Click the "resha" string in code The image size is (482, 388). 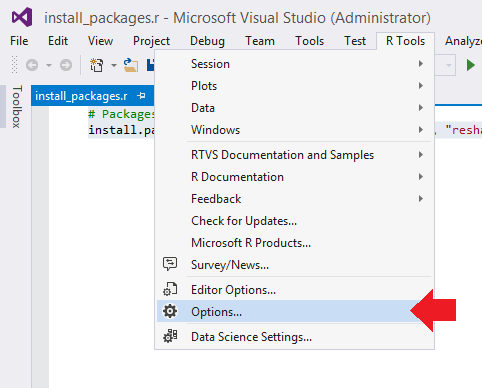point(464,130)
